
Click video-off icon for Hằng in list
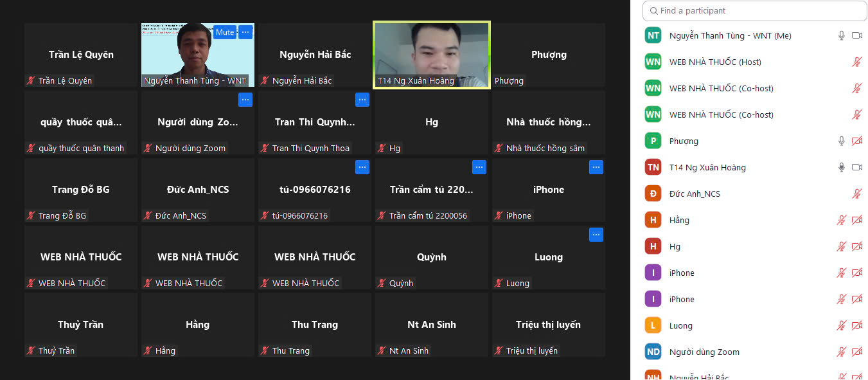(856, 221)
